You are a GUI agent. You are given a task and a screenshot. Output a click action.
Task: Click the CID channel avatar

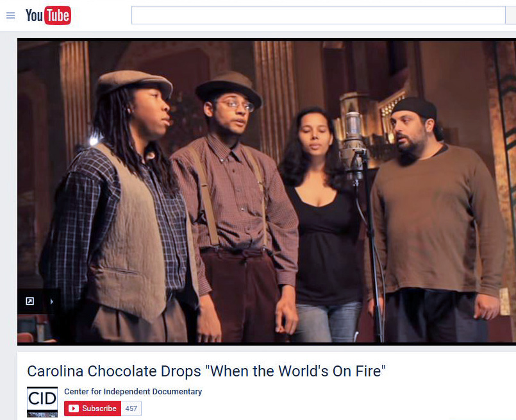(x=42, y=401)
